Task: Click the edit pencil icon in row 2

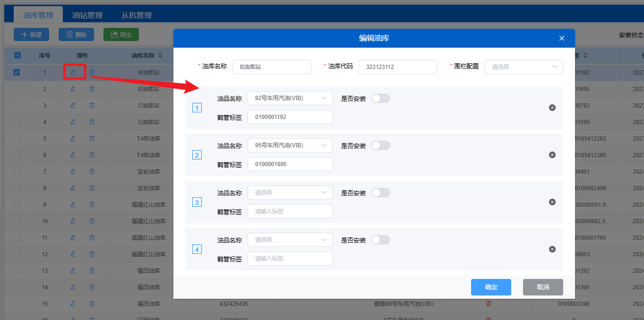Action: click(x=73, y=89)
